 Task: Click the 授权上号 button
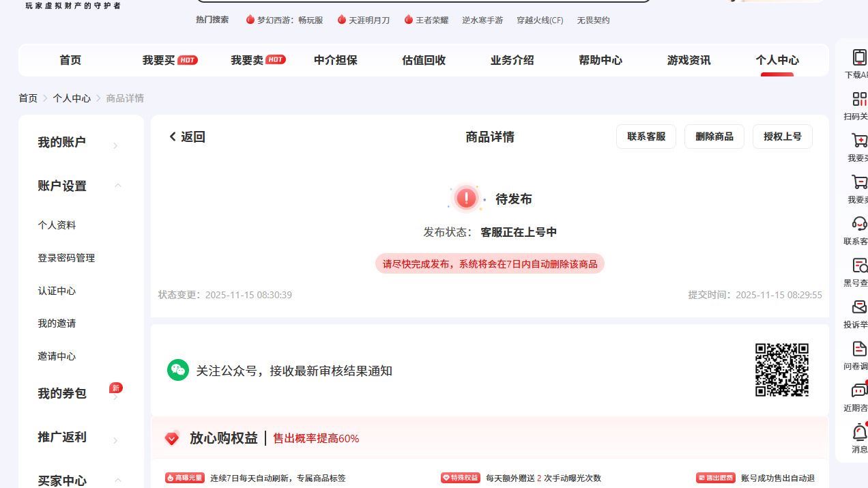(x=782, y=137)
